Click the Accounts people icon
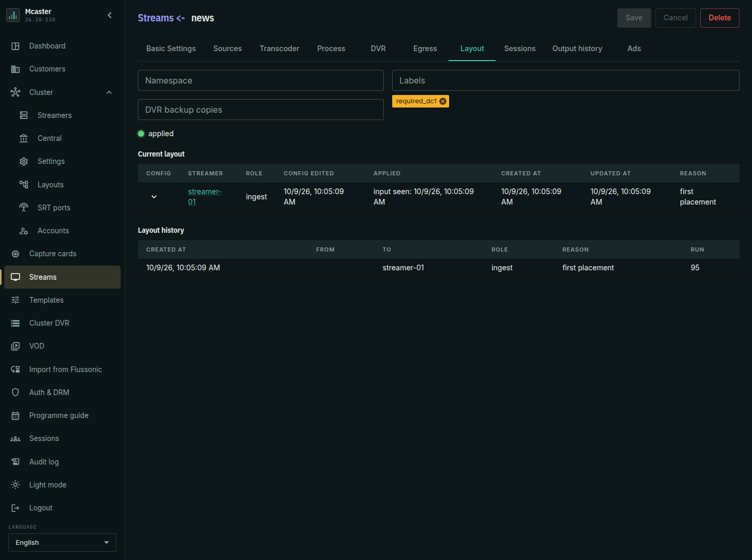This screenshot has height=560, width=752. tap(24, 231)
